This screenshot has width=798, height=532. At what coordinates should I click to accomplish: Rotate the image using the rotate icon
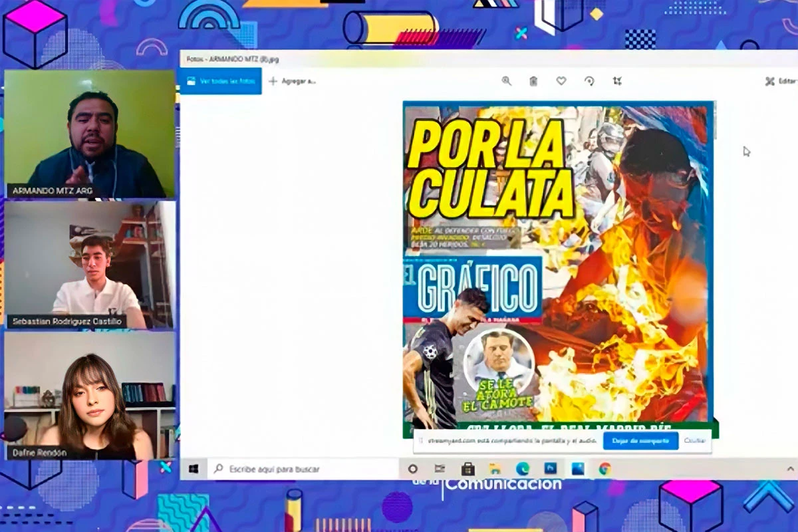(x=589, y=81)
